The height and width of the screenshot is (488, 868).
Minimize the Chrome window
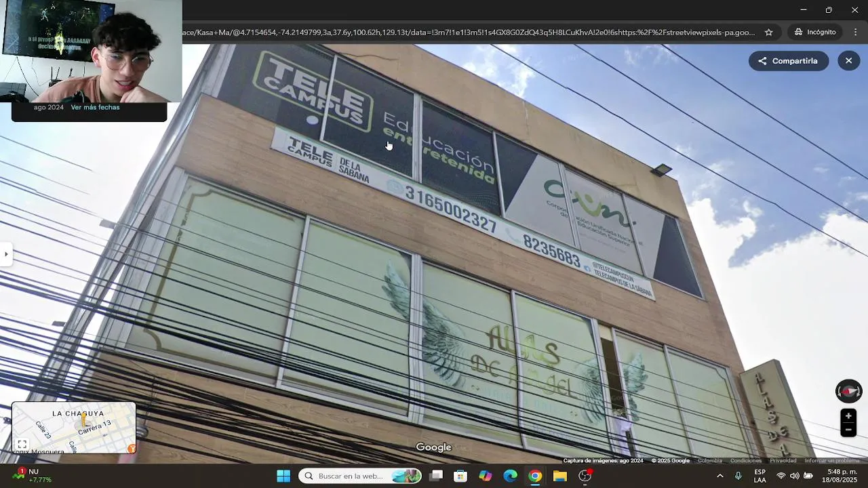pyautogui.click(x=804, y=10)
